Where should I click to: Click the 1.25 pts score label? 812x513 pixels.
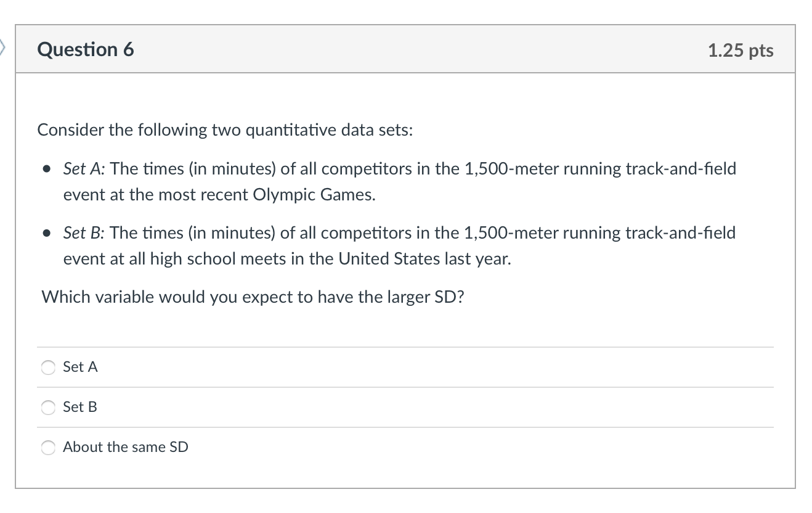740,50
